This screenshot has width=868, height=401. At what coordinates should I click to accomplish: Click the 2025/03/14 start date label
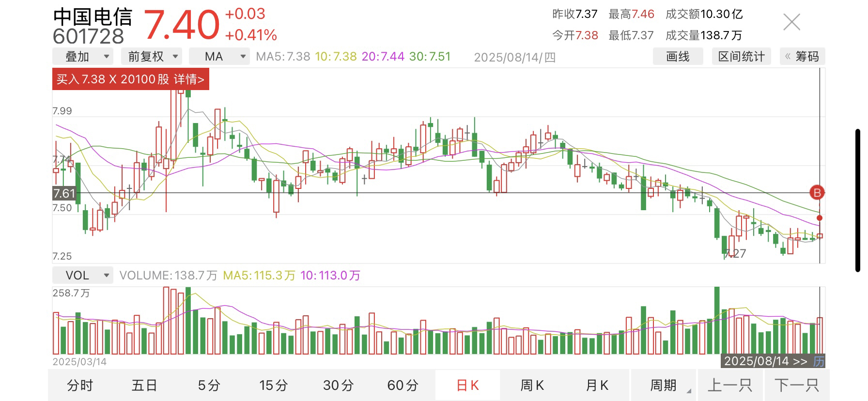pos(79,362)
